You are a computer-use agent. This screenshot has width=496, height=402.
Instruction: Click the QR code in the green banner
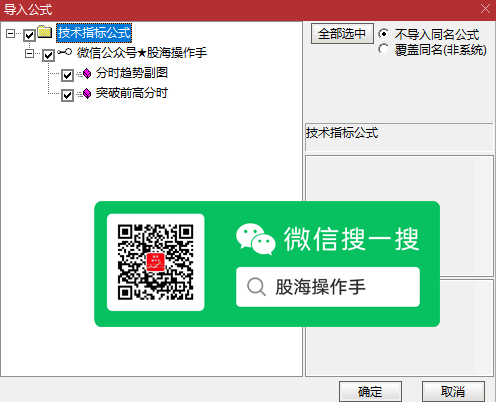click(x=156, y=262)
